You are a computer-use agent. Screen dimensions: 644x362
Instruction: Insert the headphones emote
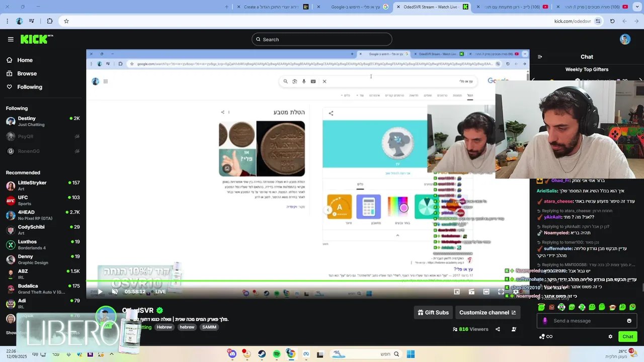click(x=561, y=307)
